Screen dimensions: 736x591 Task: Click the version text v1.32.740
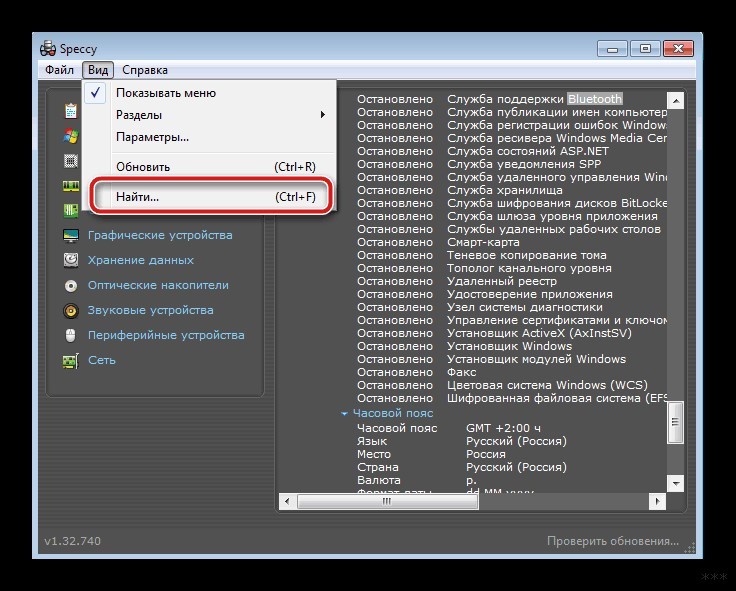coord(72,541)
